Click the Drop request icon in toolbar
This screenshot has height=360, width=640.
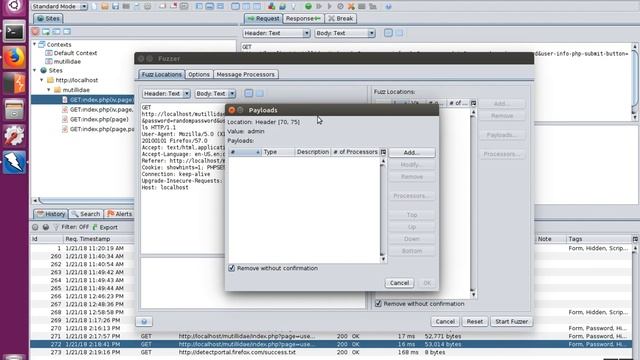(x=340, y=6)
